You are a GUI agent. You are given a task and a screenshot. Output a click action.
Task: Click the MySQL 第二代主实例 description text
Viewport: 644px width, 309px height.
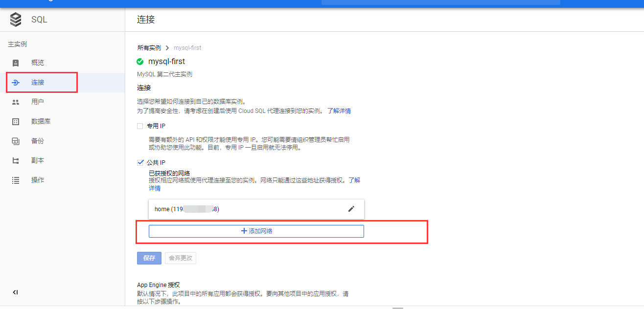coord(165,74)
